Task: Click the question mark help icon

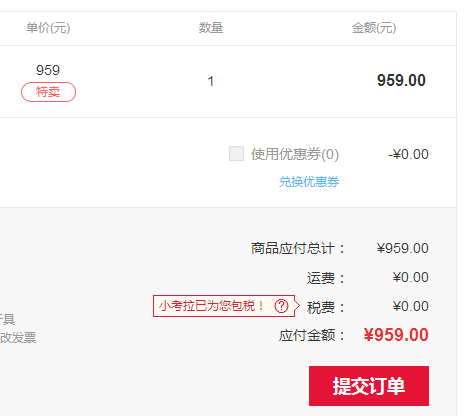Action: (281, 306)
